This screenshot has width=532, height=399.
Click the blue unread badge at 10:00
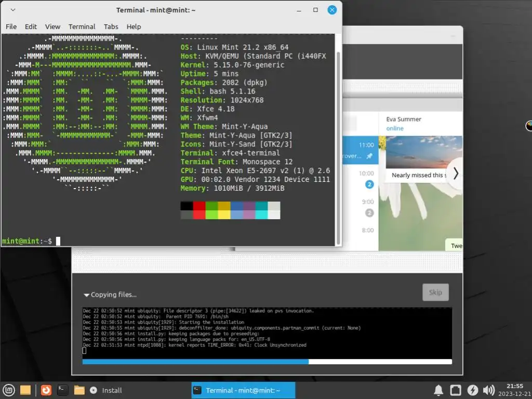click(x=369, y=184)
